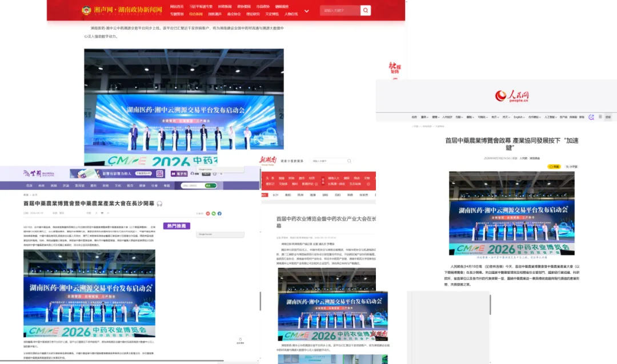This screenshot has width=617, height=364.
Task: Click the yellow 收藏 favorite button
Action: coord(554,167)
